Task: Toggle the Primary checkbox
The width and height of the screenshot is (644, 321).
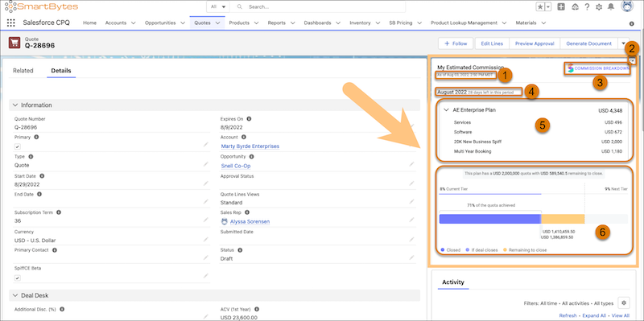Action: [x=17, y=146]
